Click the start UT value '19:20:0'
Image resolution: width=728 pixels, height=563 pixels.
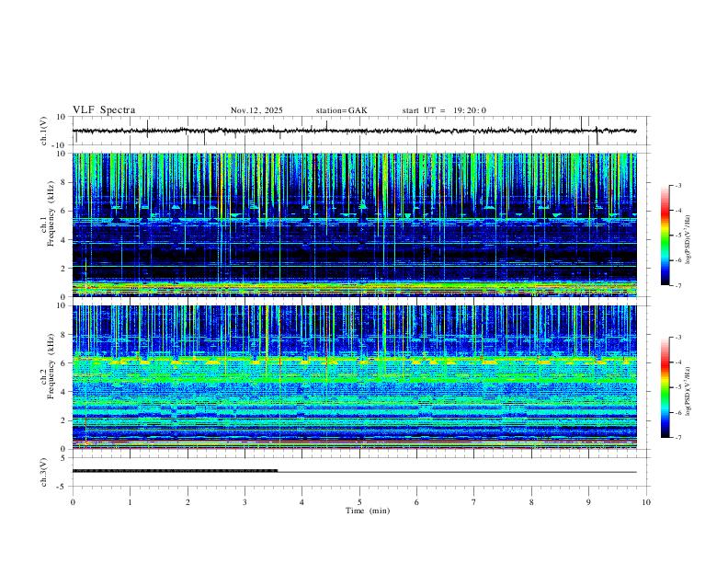coord(470,110)
